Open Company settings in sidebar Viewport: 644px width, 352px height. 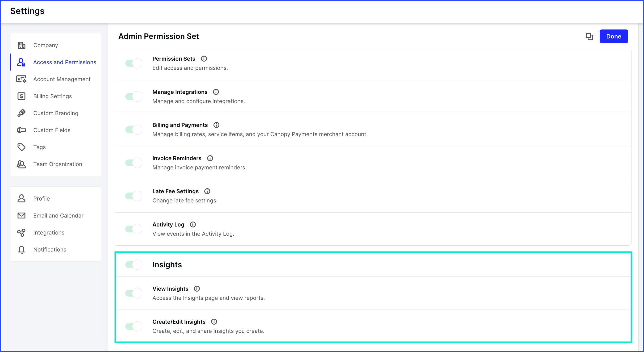[46, 45]
